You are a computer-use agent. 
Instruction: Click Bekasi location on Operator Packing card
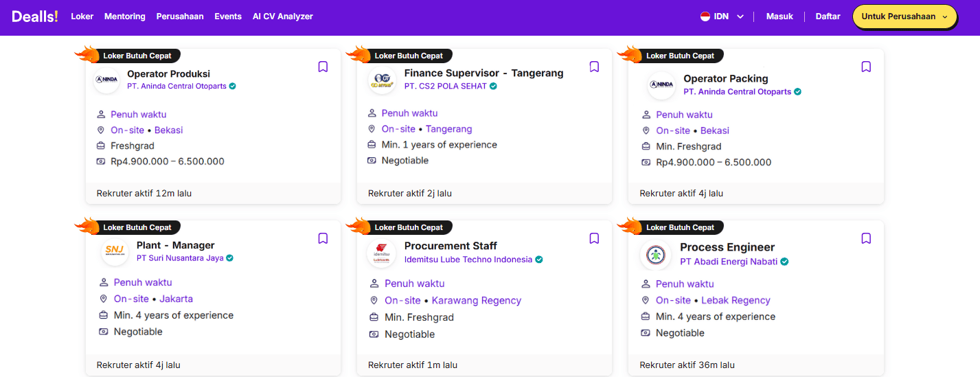pos(714,130)
